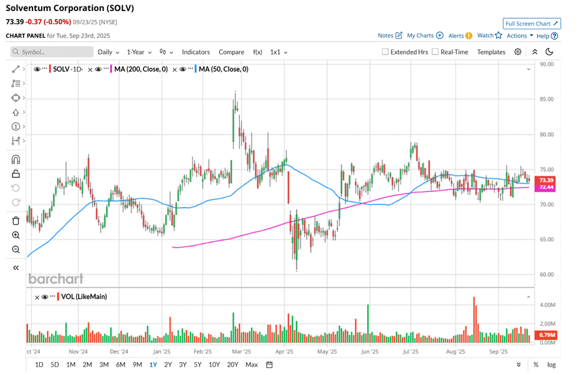Collapse the chart toolbar with double chevron
The image size is (588, 375).
point(535,51)
